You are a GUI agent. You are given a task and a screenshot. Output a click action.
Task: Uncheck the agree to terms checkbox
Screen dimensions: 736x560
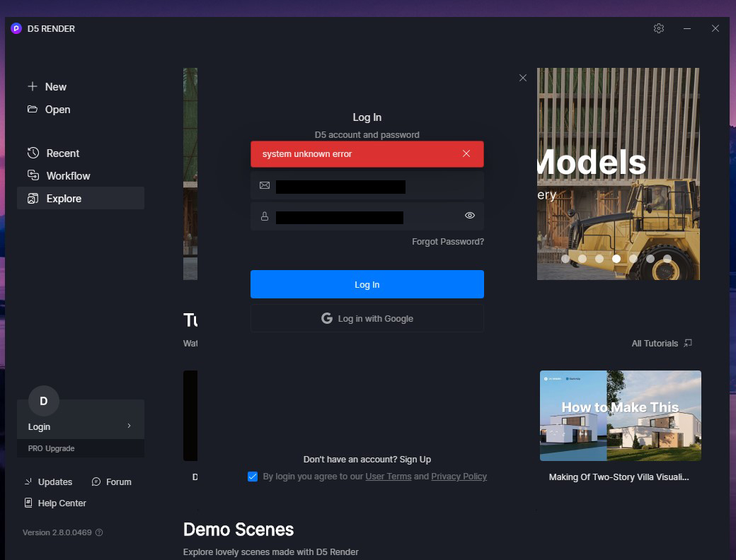point(253,477)
